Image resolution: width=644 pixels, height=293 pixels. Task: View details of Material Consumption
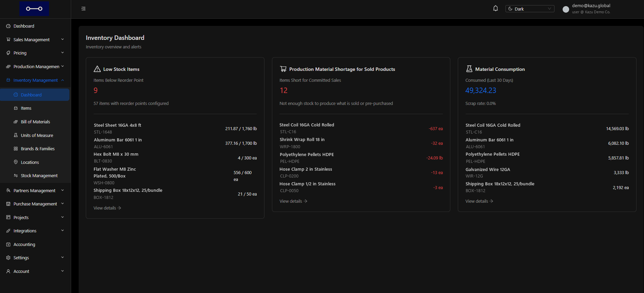coord(479,201)
